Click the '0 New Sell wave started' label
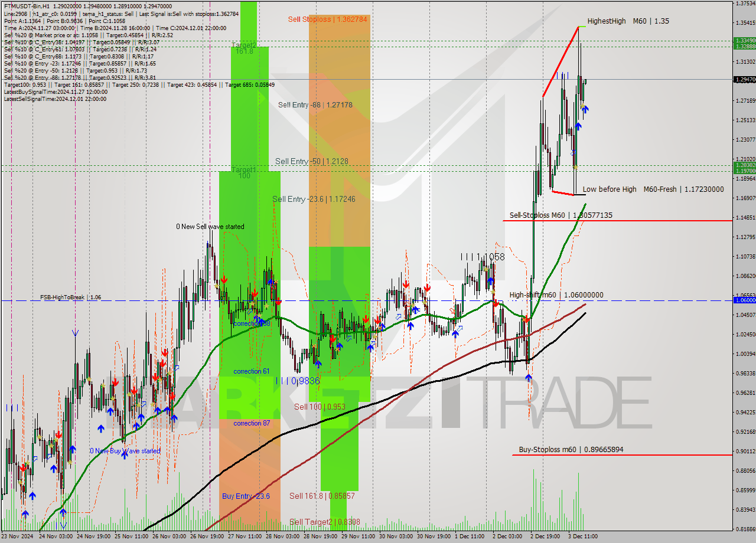Image resolution: width=756 pixels, height=543 pixels. point(210,227)
